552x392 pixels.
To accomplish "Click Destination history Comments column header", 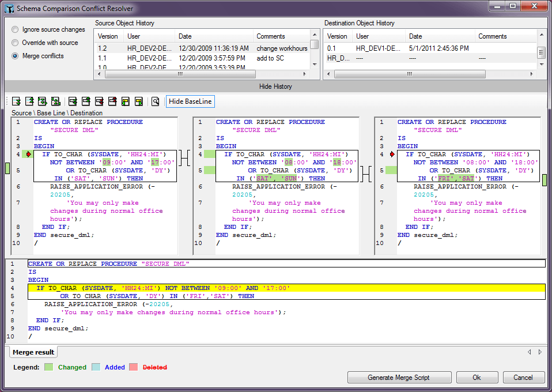I will 505,36.
